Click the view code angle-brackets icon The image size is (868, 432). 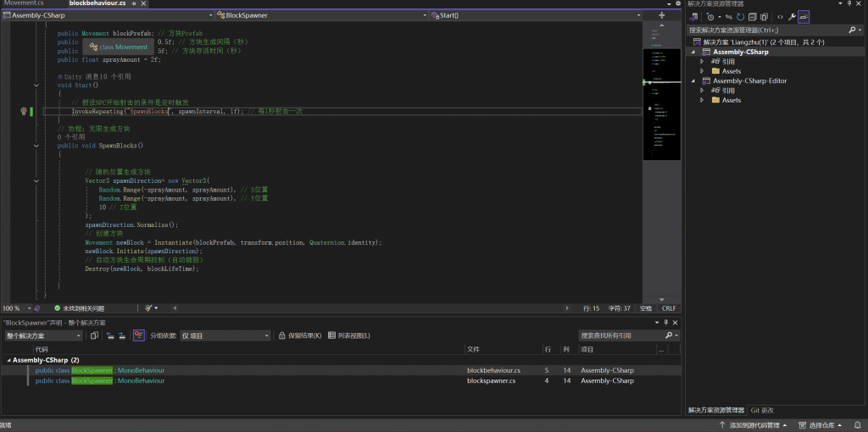(780, 17)
